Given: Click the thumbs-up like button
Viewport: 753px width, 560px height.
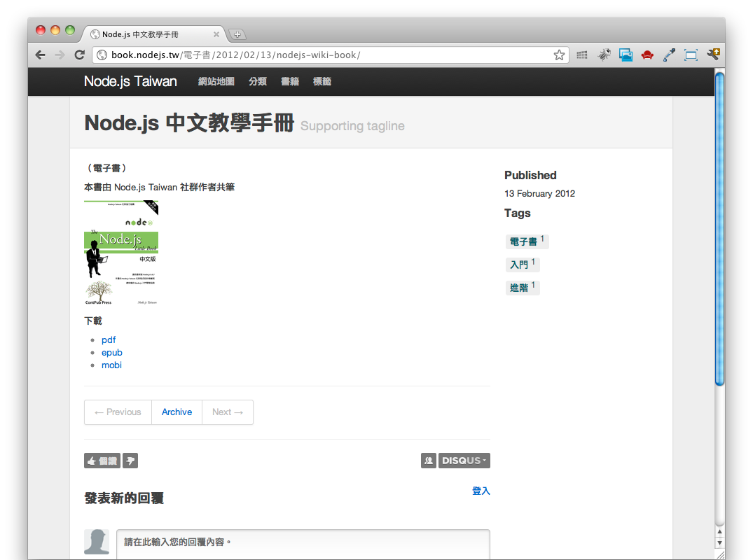Looking at the screenshot, I should click(x=102, y=461).
